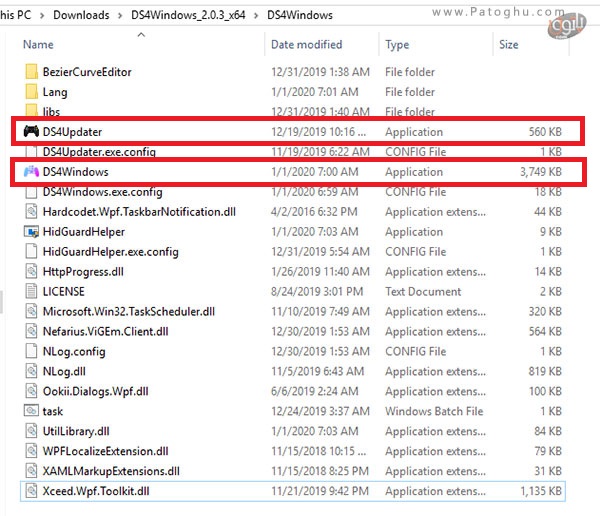Select the UtilLibrary.dll file name
The height and width of the screenshot is (516, 600).
[76, 431]
